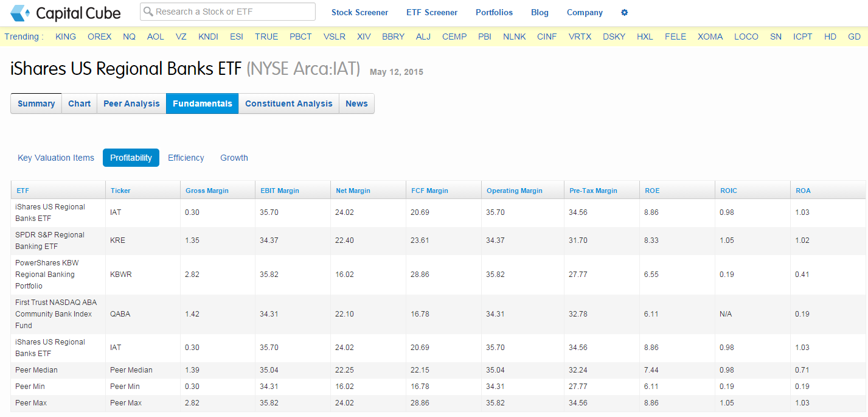Click the search magnifier icon
The image size is (868, 417).
(148, 12)
